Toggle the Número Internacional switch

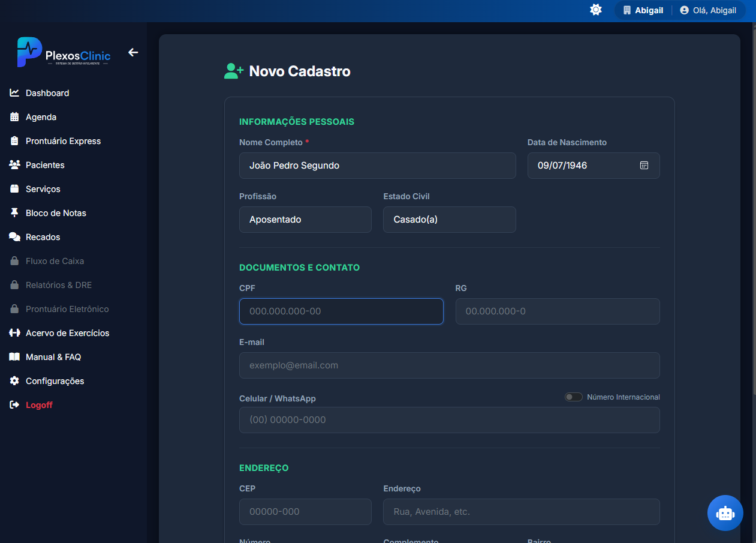574,397
